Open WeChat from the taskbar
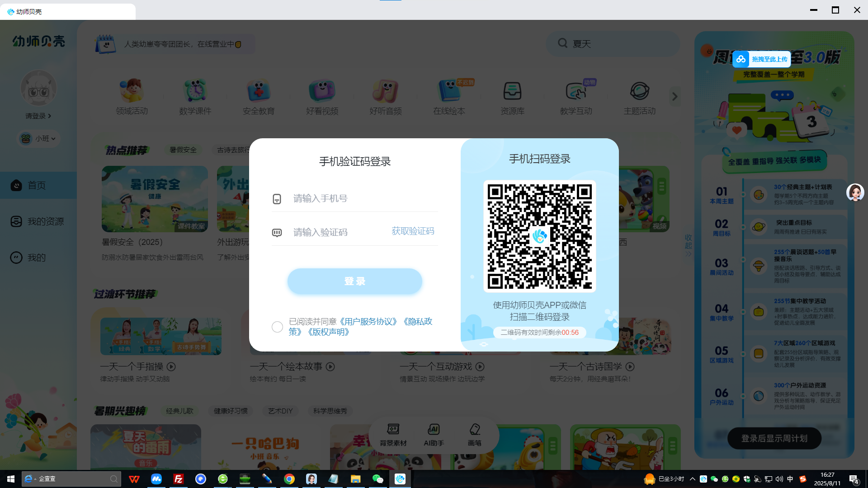 377,479
